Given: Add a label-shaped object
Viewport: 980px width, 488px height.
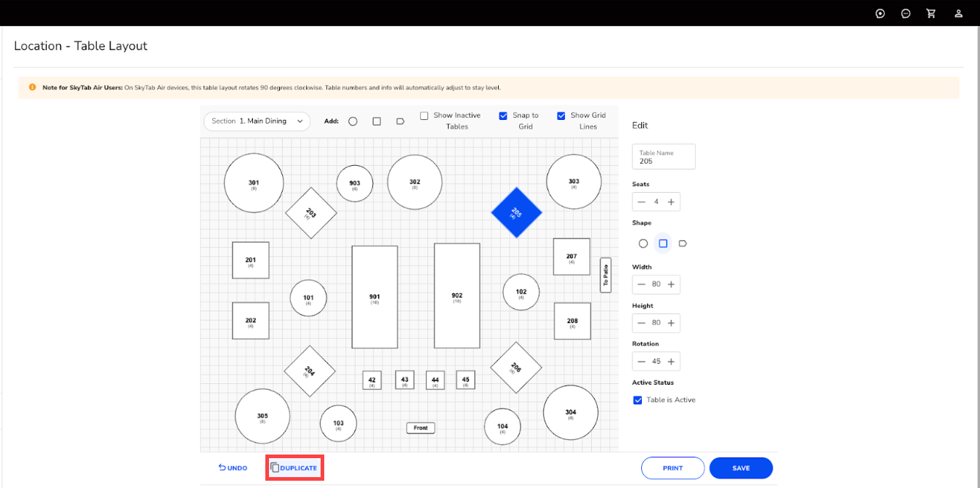Looking at the screenshot, I should point(400,121).
